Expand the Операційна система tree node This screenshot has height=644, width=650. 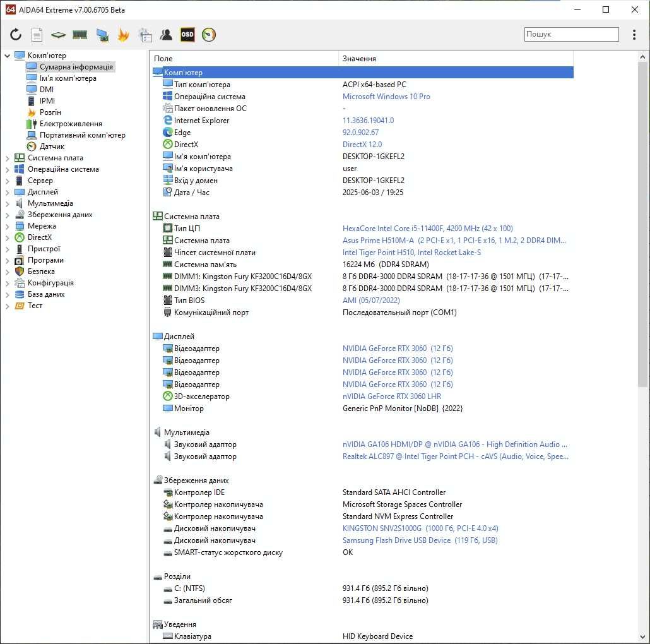[7, 169]
